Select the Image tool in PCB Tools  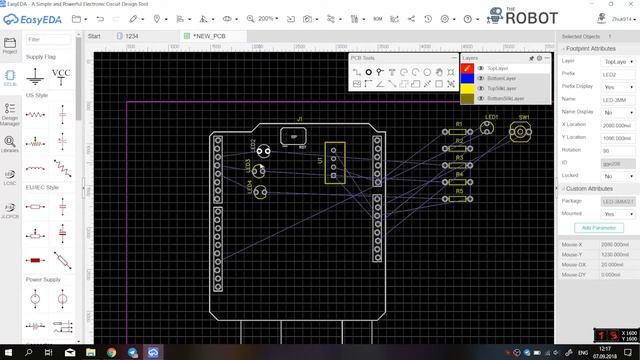tap(357, 84)
